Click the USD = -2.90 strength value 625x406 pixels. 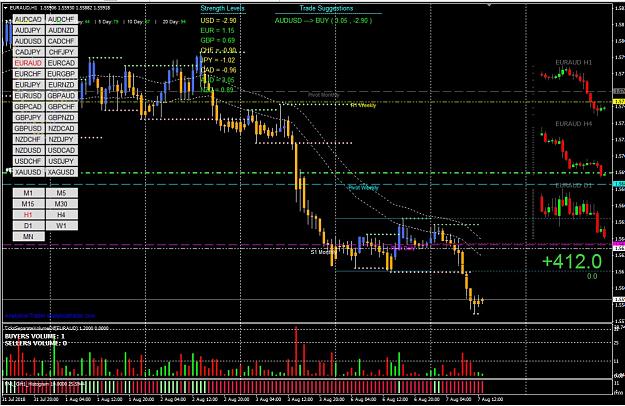pos(218,20)
